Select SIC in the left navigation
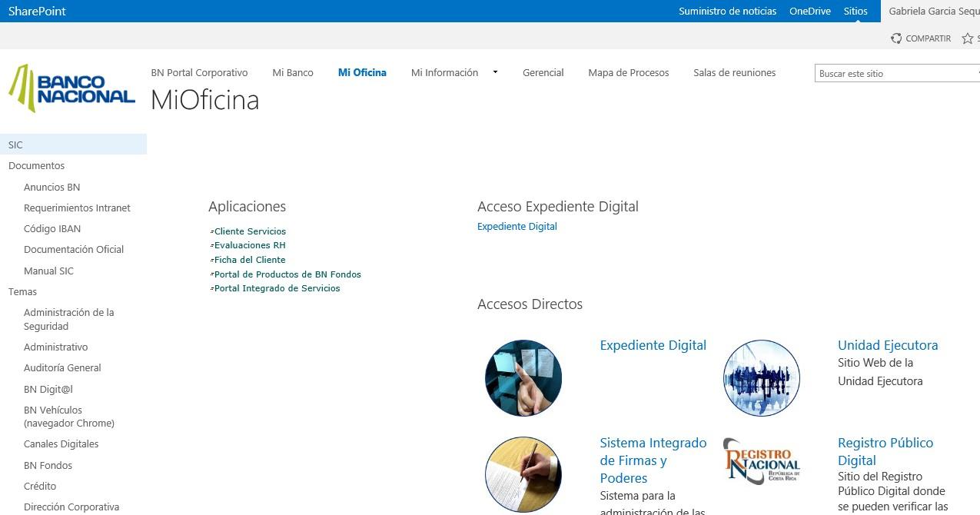This screenshot has width=980, height=515. click(73, 145)
